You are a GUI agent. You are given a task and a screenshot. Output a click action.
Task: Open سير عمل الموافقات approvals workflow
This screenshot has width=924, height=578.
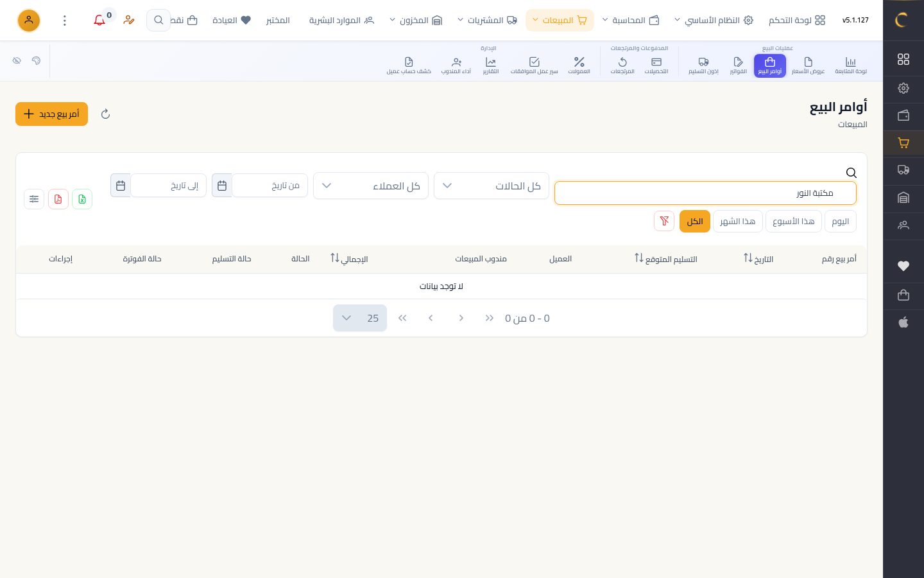pos(534,66)
